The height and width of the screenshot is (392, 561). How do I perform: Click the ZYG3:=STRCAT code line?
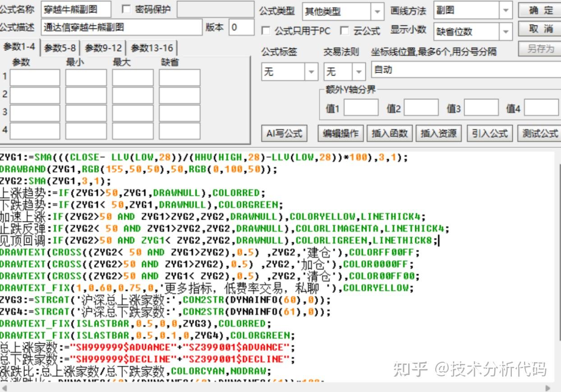click(x=166, y=300)
